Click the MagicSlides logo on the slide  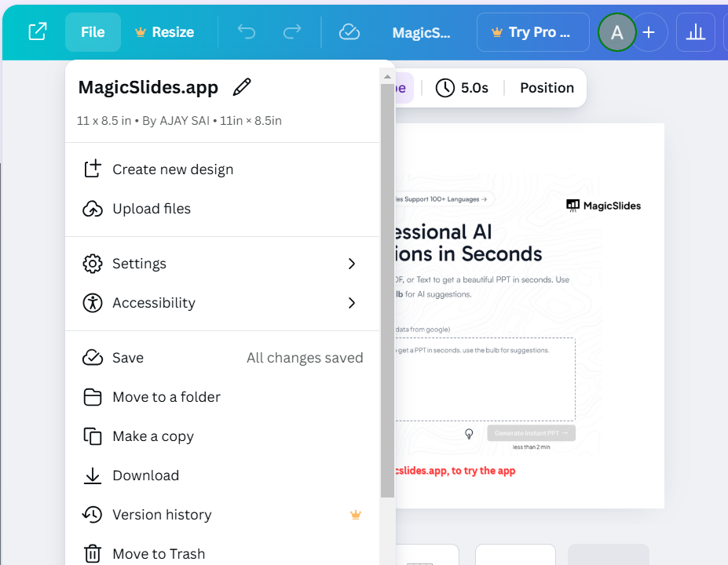pos(604,206)
